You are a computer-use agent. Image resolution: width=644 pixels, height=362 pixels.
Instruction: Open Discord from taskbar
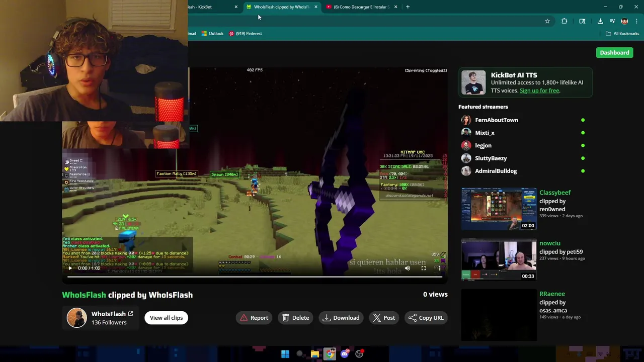click(345, 354)
